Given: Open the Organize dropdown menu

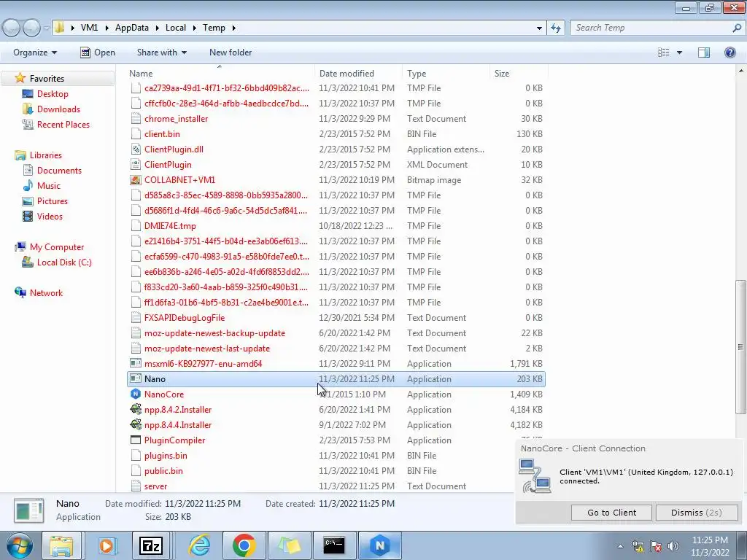Looking at the screenshot, I should (35, 52).
